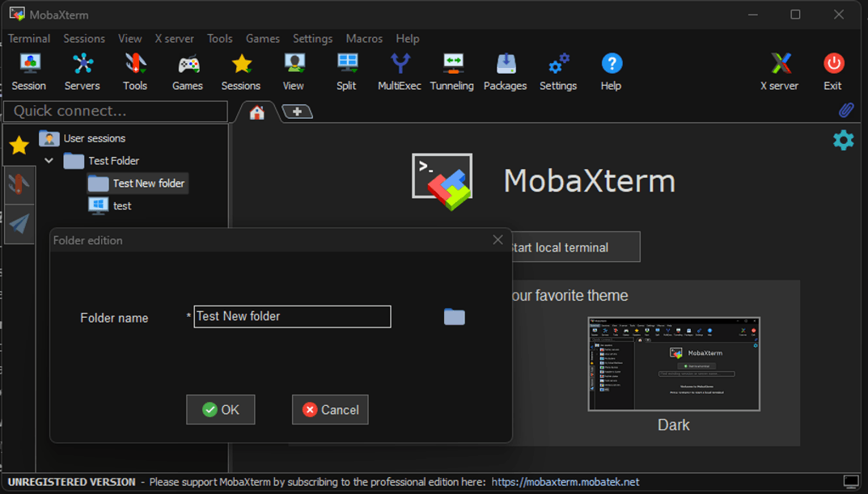
Task: Choose folder icon in Folder edition dialog
Action: point(455,317)
